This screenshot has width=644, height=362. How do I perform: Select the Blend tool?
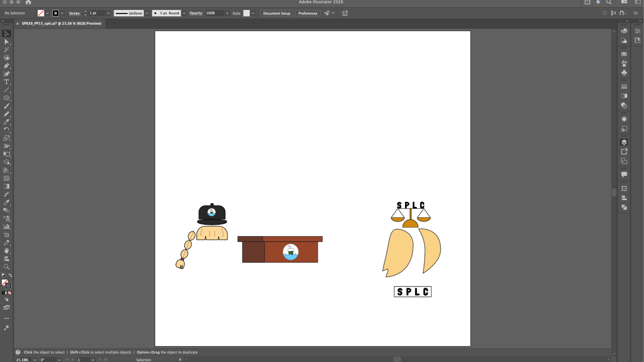tap(6, 210)
